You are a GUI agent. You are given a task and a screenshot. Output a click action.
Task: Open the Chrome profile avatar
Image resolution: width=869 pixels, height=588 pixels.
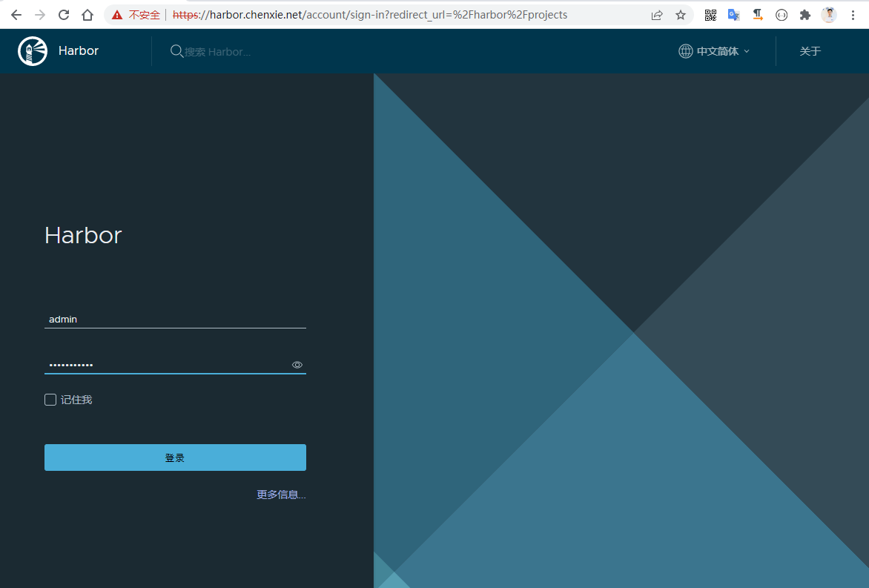pos(829,15)
